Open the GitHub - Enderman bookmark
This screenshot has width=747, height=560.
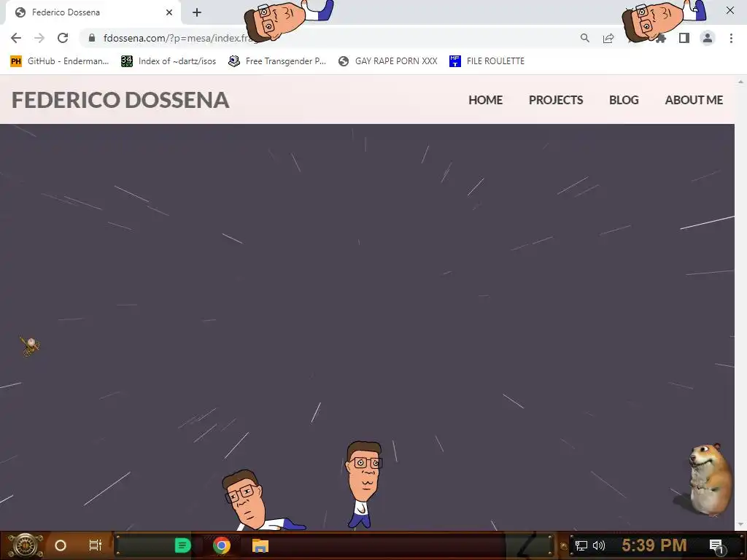[x=60, y=61]
